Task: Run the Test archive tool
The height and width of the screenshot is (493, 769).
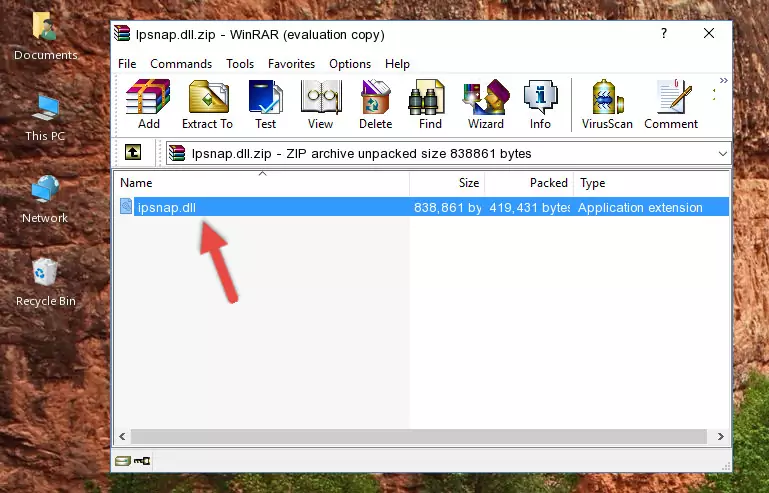Action: point(265,104)
